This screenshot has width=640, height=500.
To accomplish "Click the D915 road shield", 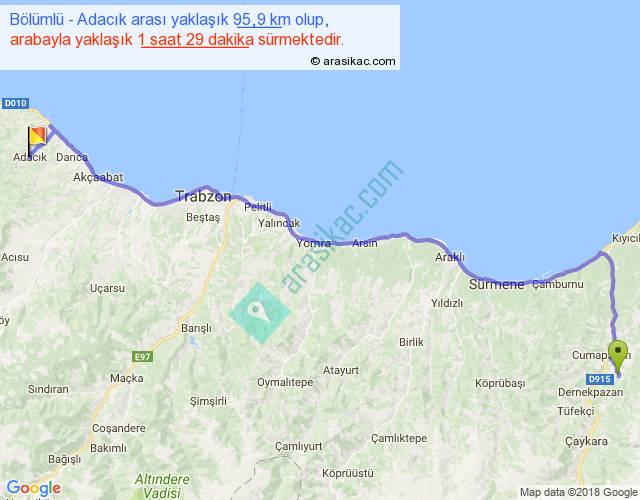I will click(598, 379).
